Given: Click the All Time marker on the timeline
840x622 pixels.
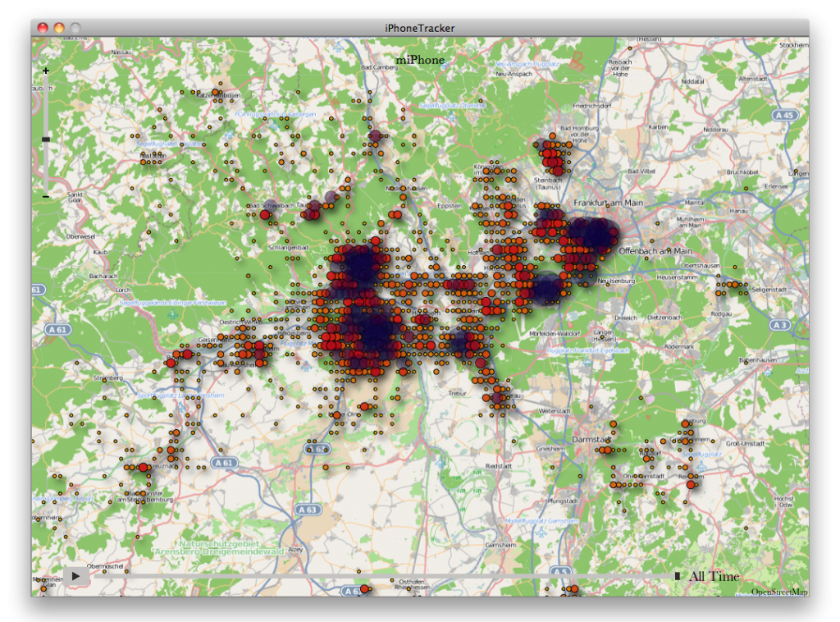Looking at the screenshot, I should (676, 576).
